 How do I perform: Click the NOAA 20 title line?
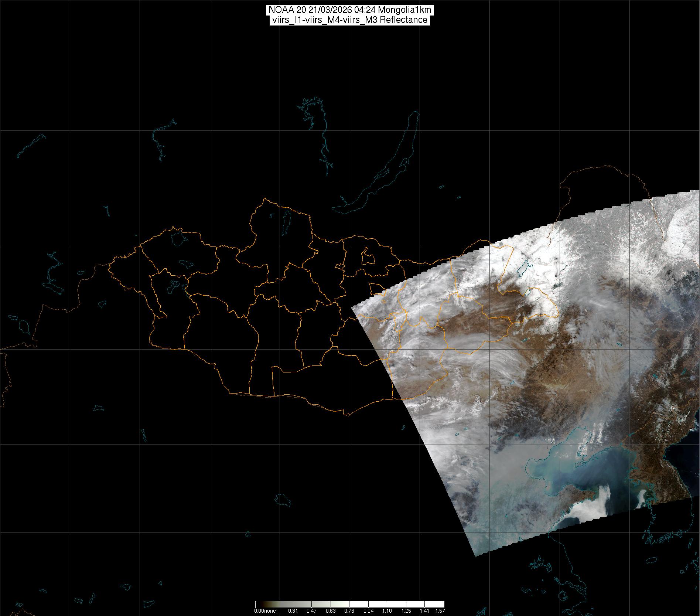coord(349,10)
